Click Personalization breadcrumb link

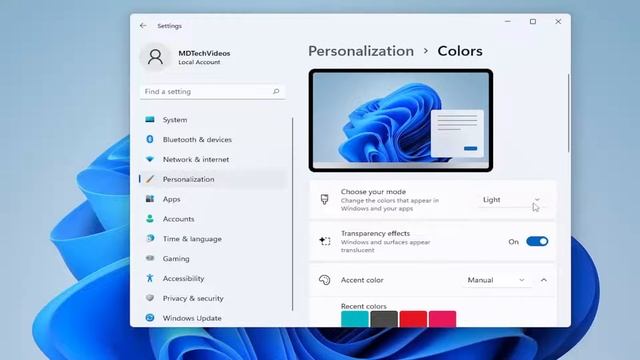(361, 51)
